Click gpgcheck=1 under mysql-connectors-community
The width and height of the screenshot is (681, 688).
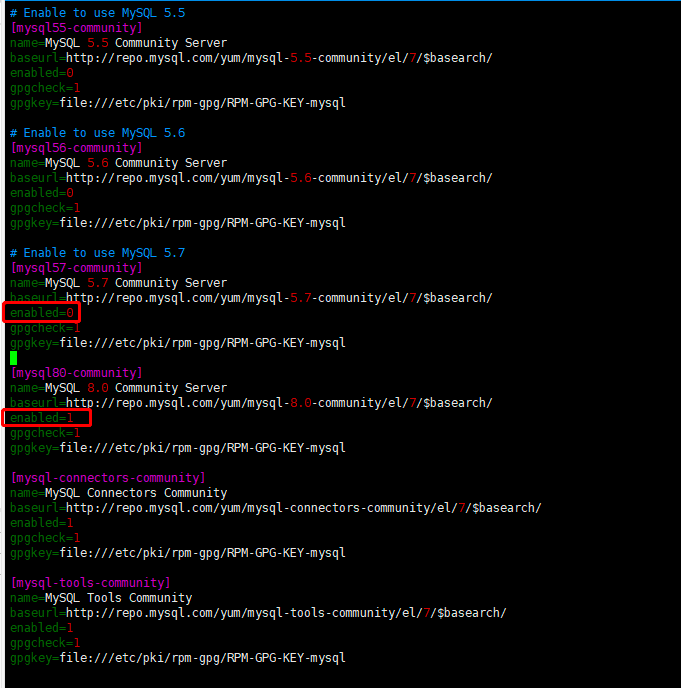tap(45, 538)
